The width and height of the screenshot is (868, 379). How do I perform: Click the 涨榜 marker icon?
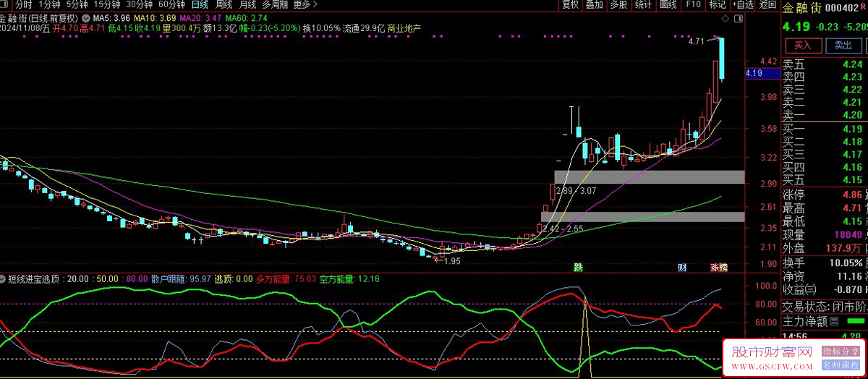click(718, 267)
